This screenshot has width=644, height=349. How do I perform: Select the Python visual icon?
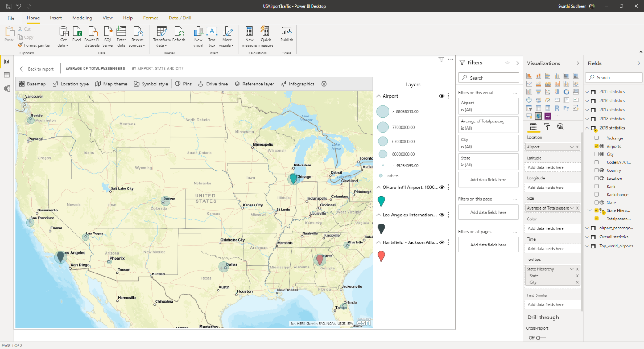(566, 108)
